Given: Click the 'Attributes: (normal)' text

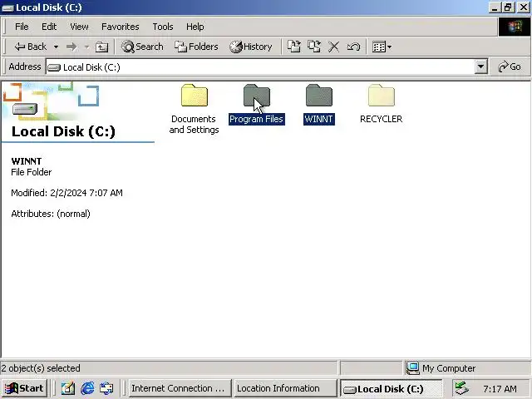Looking at the screenshot, I should pos(51,214).
